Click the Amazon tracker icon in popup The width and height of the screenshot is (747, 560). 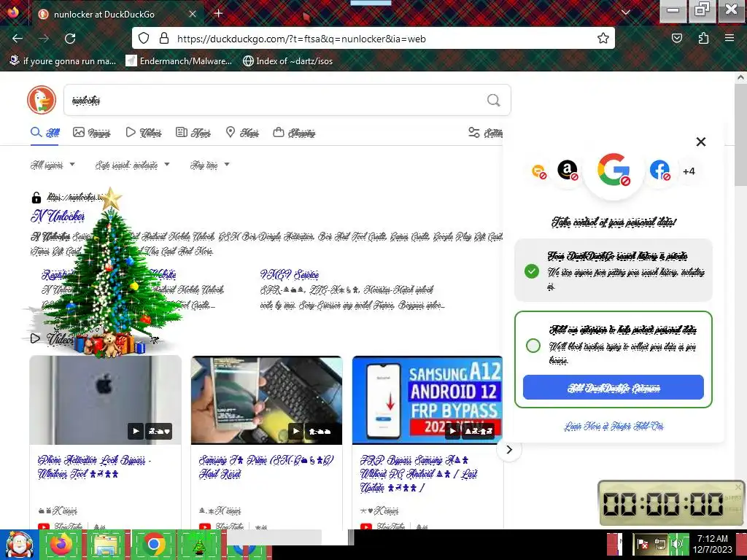coord(568,170)
